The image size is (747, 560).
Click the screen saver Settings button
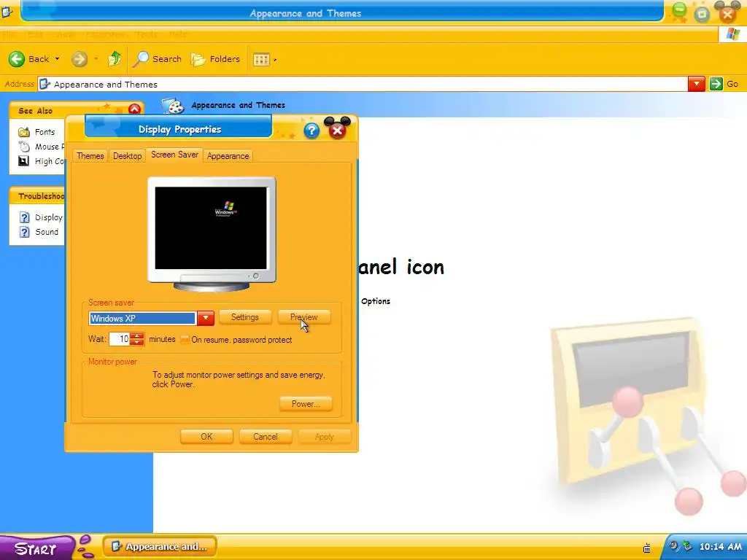[245, 317]
